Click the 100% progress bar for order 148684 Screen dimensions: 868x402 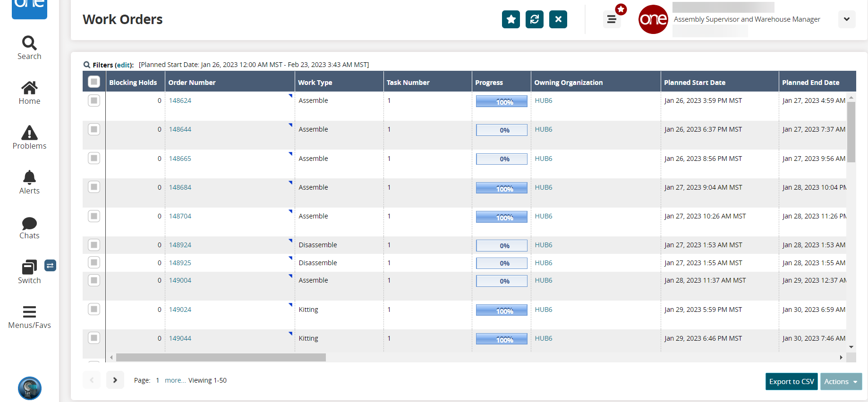click(x=501, y=188)
